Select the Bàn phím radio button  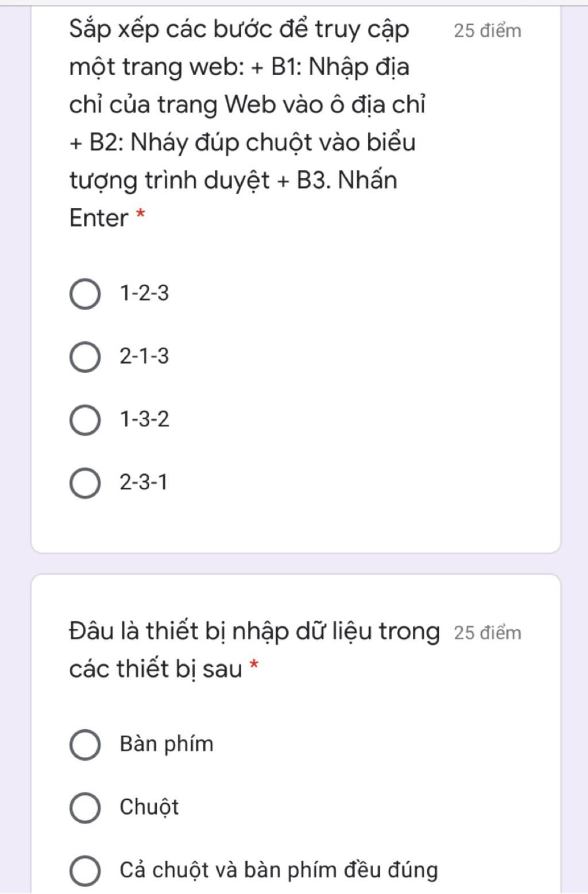(85, 745)
